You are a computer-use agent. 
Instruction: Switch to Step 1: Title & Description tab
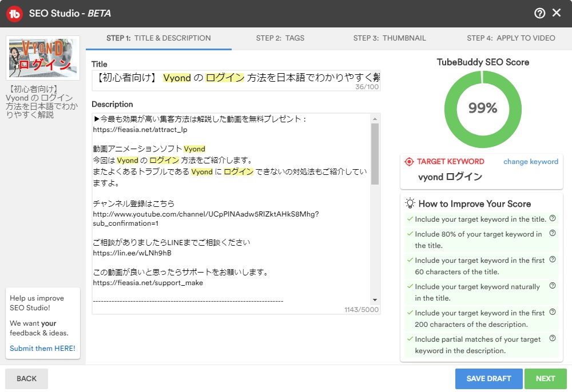pos(158,38)
